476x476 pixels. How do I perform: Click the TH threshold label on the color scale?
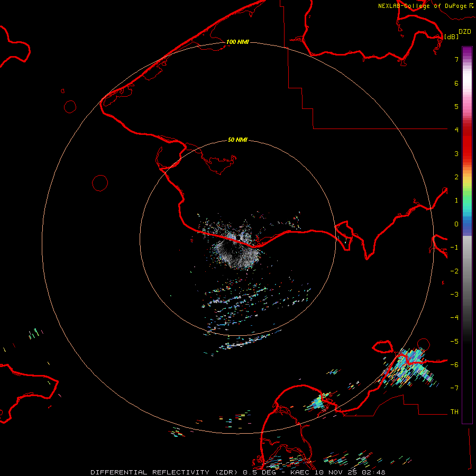(x=454, y=412)
